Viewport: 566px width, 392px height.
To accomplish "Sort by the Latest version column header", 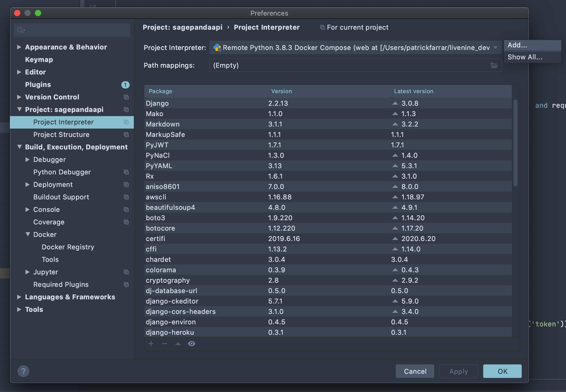I will pyautogui.click(x=451, y=91).
